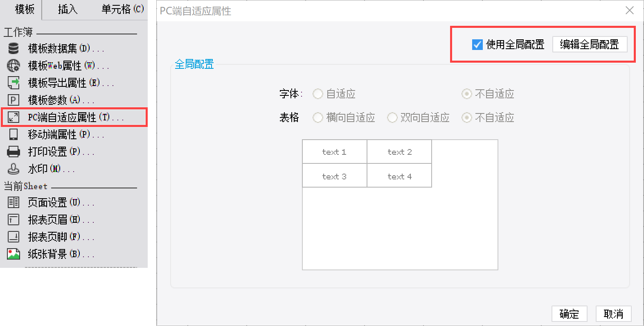The width and height of the screenshot is (644, 326).
Task: Click the 纸张背景 picture icon
Action: [x=14, y=254]
